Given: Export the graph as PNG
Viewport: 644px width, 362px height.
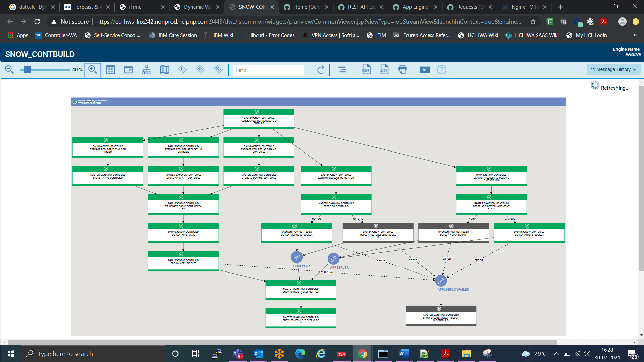Looking at the screenshot, I should click(384, 70).
